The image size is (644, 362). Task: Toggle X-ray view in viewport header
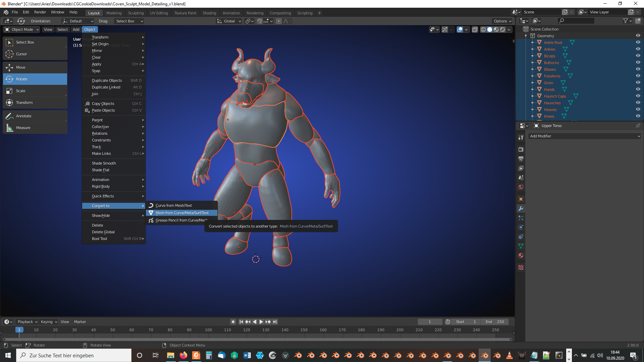[x=475, y=29]
